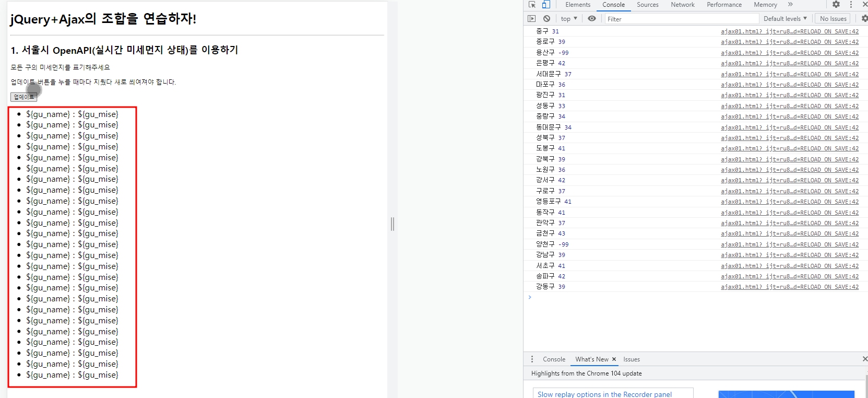Click the 도봉구 41 log entry

coord(551,148)
